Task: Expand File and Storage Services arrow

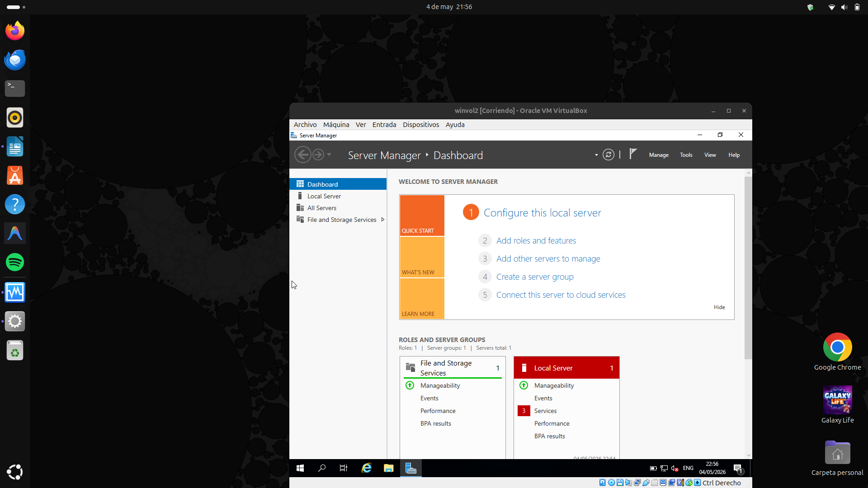Action: point(382,219)
